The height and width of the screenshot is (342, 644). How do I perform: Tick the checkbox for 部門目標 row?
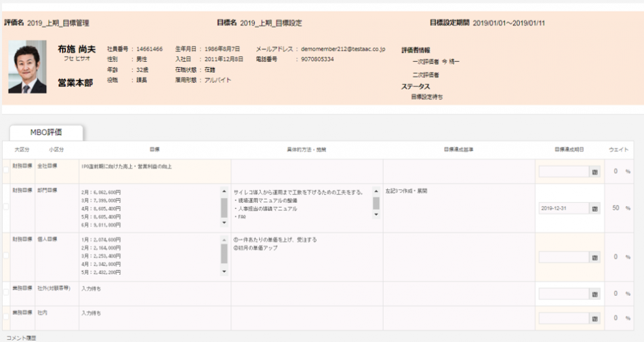tap(6, 207)
